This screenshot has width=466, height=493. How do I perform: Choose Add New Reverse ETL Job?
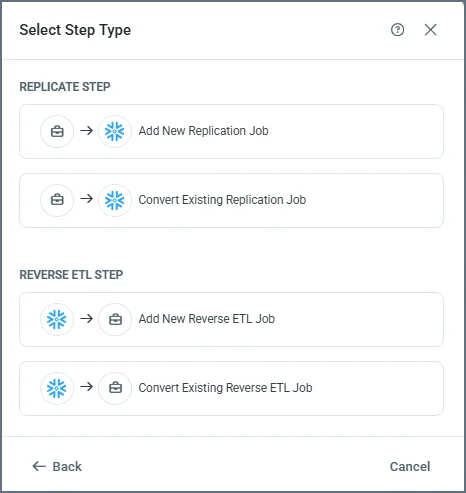point(231,319)
